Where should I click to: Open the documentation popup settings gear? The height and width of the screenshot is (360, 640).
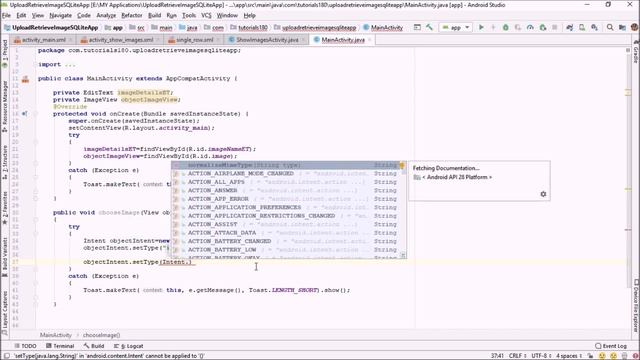(543, 194)
